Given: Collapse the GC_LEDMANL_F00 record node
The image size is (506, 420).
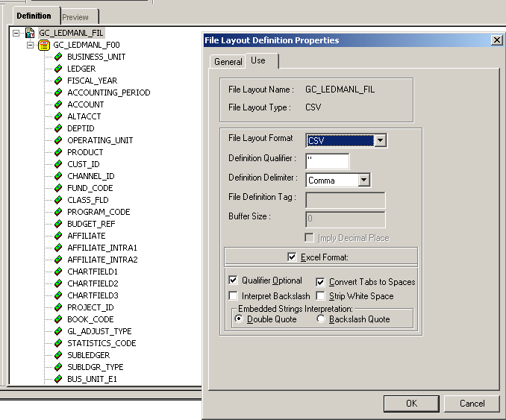Looking at the screenshot, I should [x=30, y=45].
